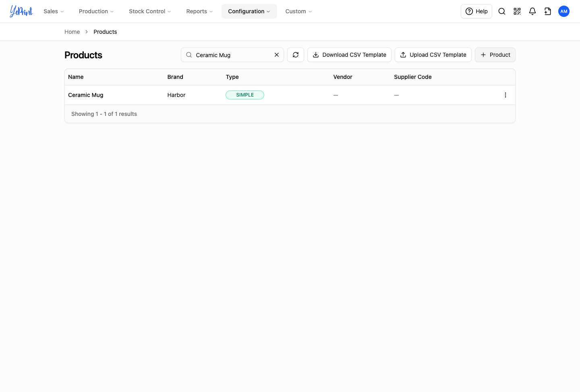Click the Type column header
This screenshot has width=580, height=392.
pos(232,77)
